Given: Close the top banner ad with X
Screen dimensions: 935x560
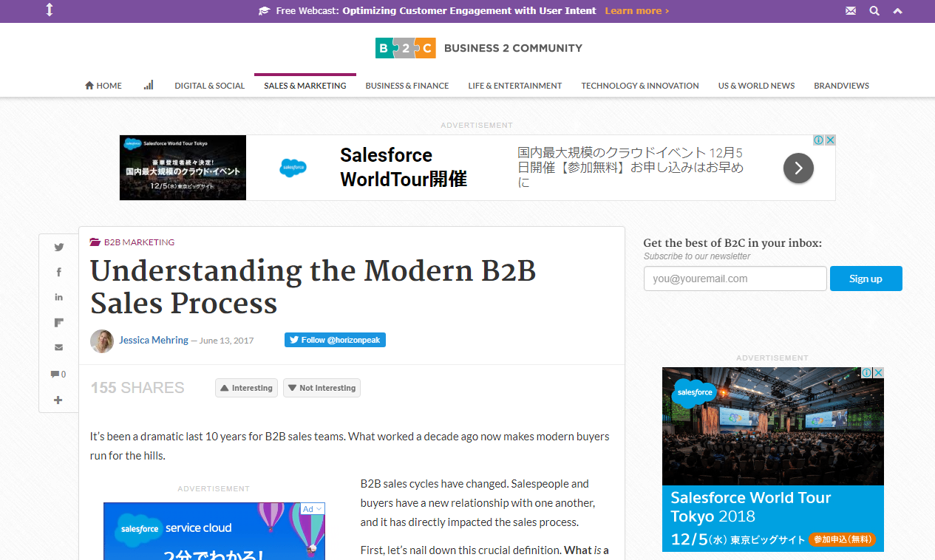Looking at the screenshot, I should pos(830,140).
